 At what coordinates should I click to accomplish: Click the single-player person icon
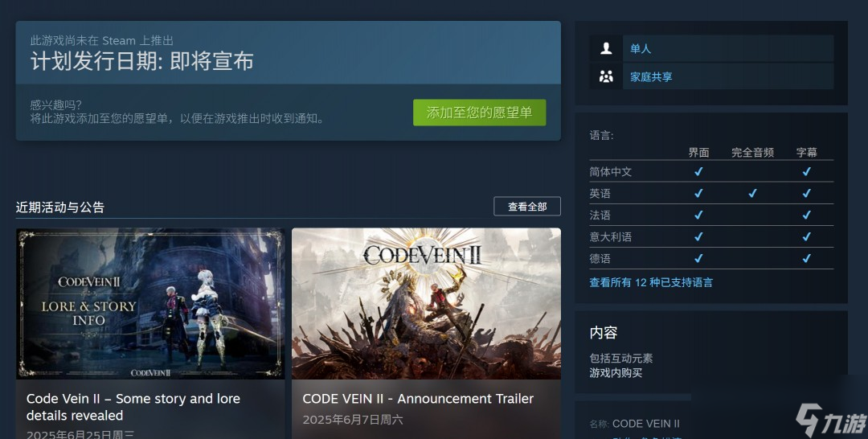pyautogui.click(x=606, y=49)
